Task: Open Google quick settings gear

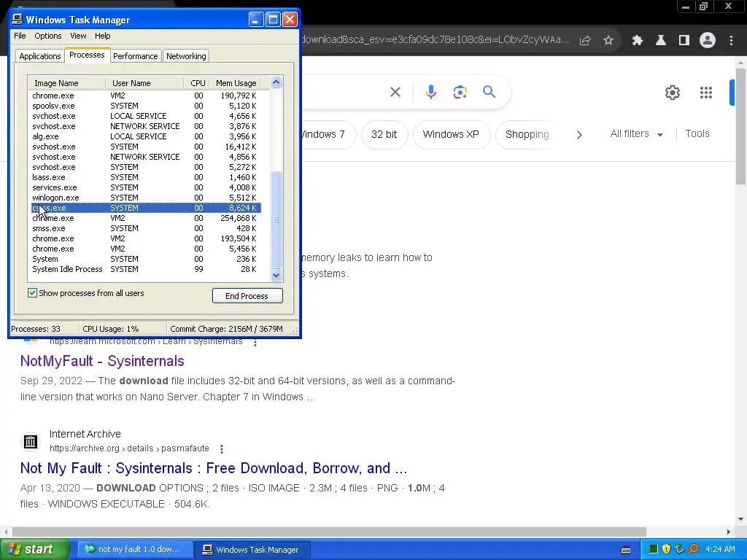Action: pos(672,93)
